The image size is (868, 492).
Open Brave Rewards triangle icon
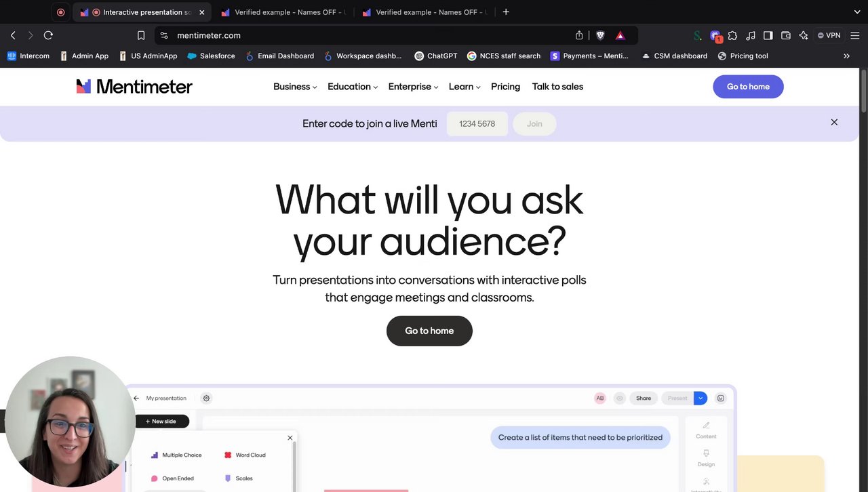click(620, 35)
